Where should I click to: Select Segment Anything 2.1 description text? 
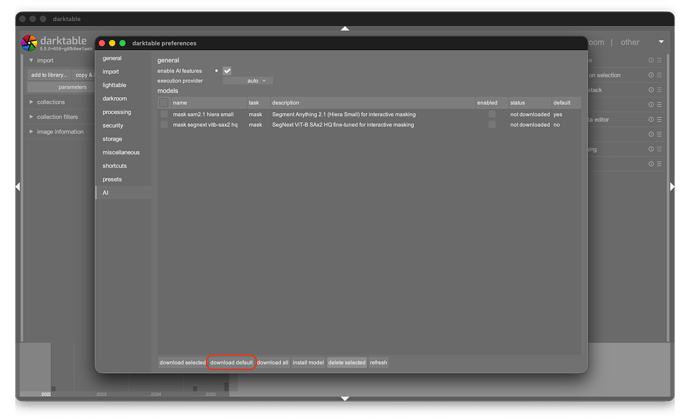(x=344, y=114)
